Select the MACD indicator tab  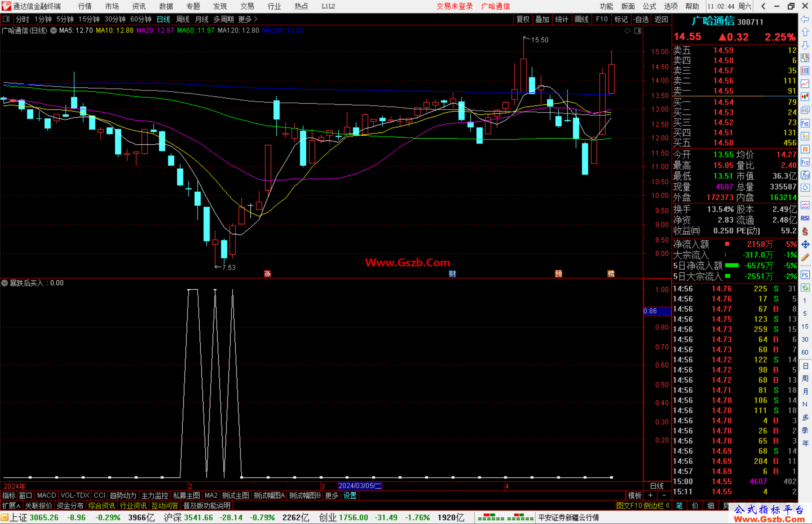(47, 495)
